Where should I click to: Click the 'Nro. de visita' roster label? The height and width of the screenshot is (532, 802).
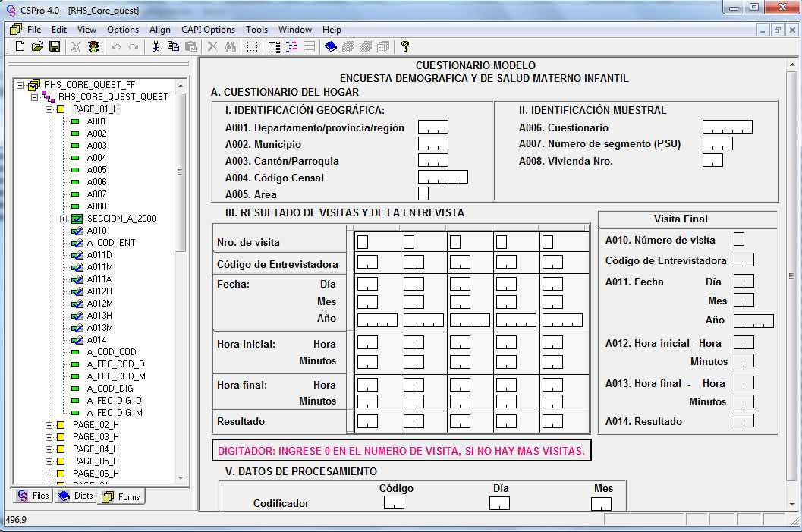(248, 242)
